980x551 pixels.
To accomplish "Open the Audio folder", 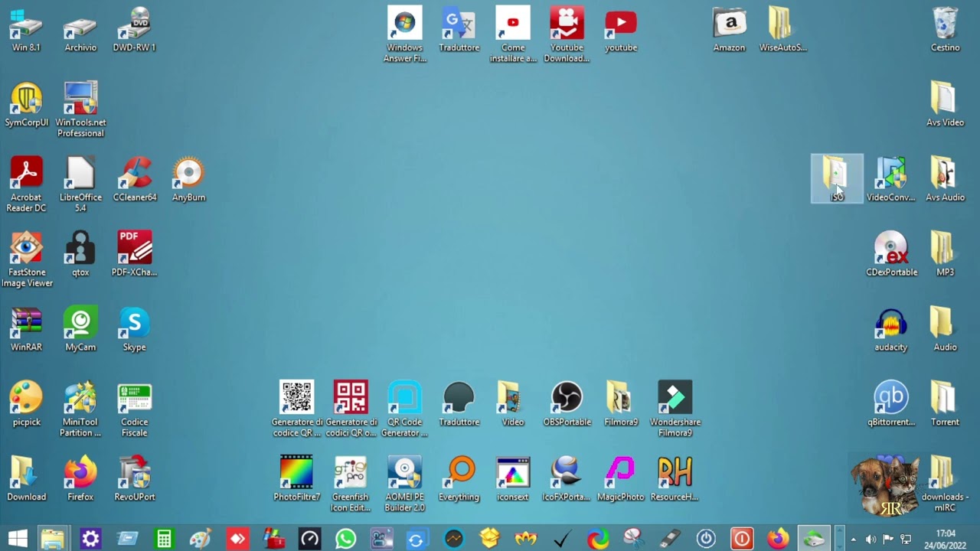I will 945,330.
